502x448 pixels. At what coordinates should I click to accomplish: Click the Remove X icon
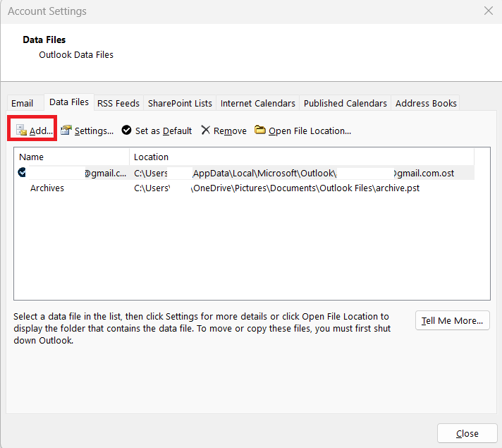[206, 130]
